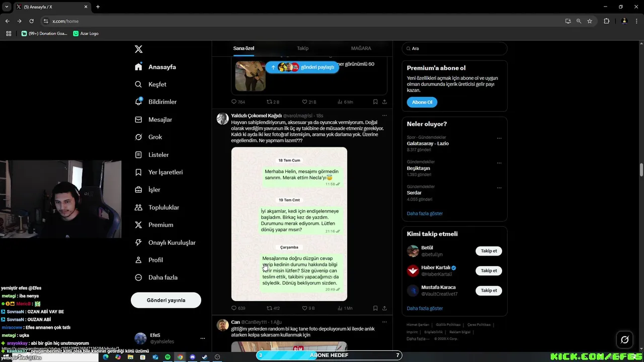Viewport: 644px width, 362px height.
Task: Open Steam from taskbar
Action: tap(205, 357)
